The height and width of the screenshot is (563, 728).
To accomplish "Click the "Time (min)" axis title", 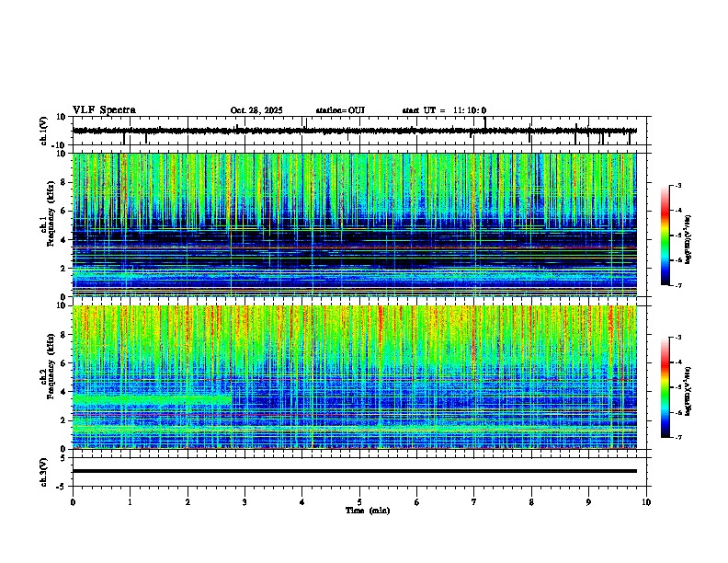I will [x=368, y=511].
